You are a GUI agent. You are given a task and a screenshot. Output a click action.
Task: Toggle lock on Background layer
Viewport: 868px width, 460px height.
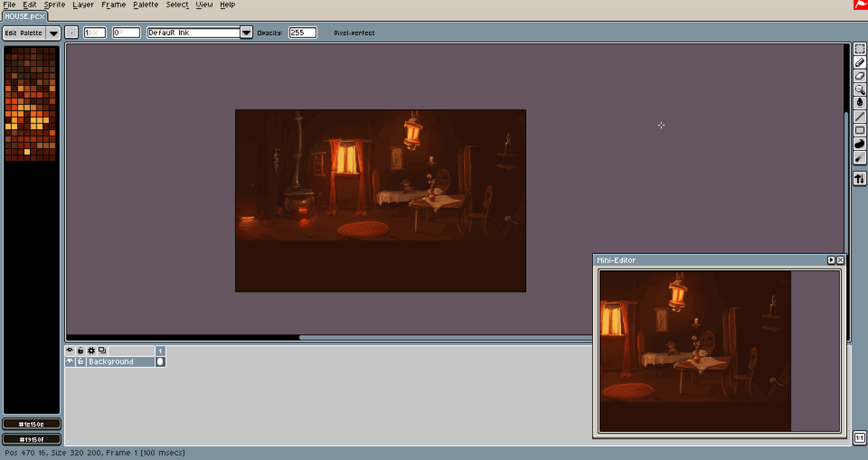point(80,362)
